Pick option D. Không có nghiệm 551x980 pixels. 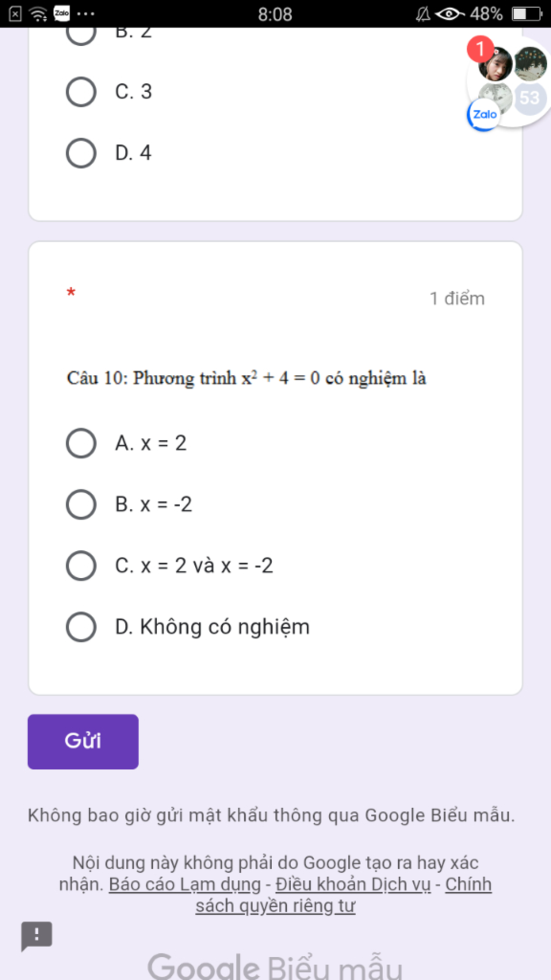(188, 627)
